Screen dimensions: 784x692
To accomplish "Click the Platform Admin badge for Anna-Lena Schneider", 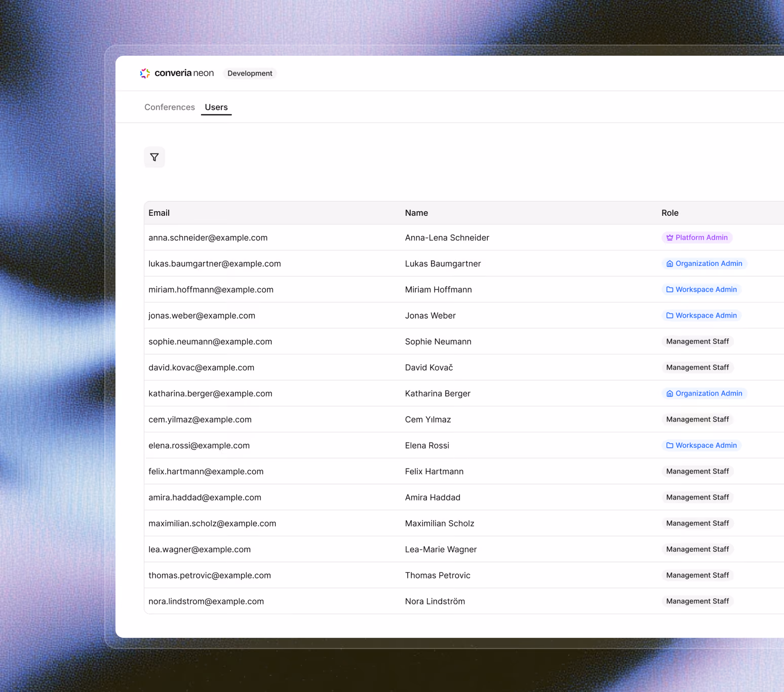I will tap(697, 238).
